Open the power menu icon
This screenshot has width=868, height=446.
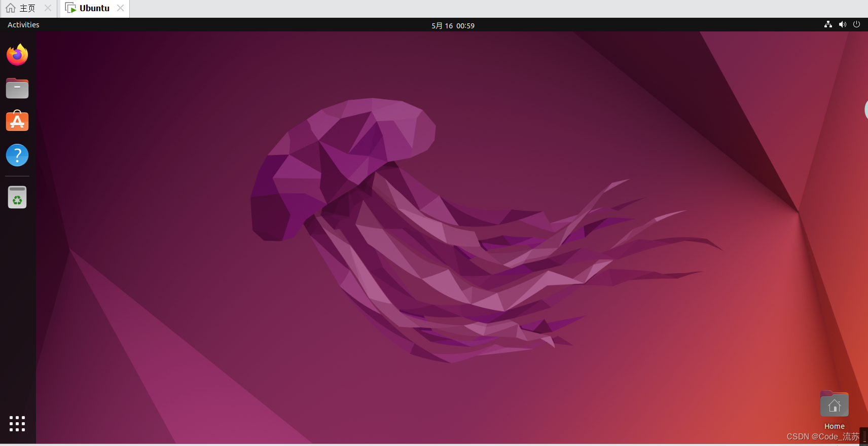[x=857, y=24]
